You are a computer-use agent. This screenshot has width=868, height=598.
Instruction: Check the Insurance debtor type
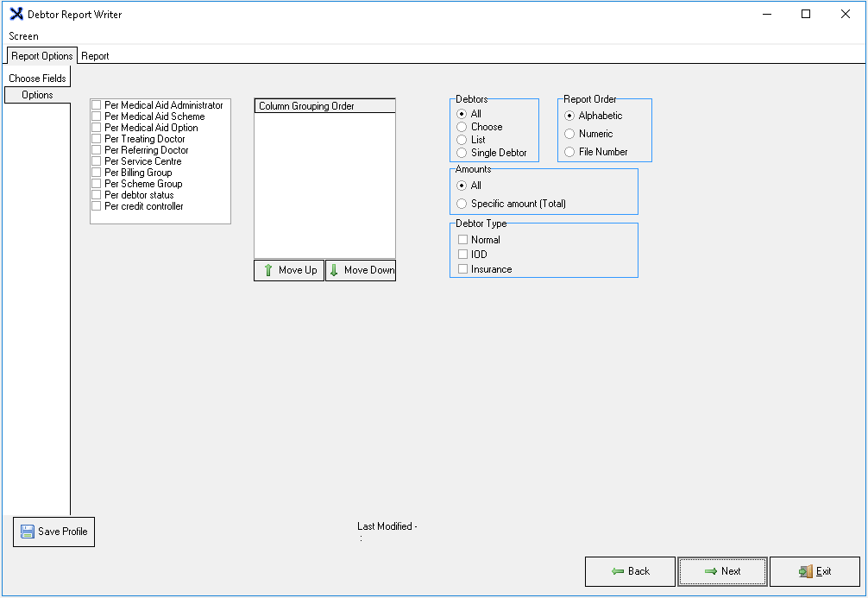463,269
